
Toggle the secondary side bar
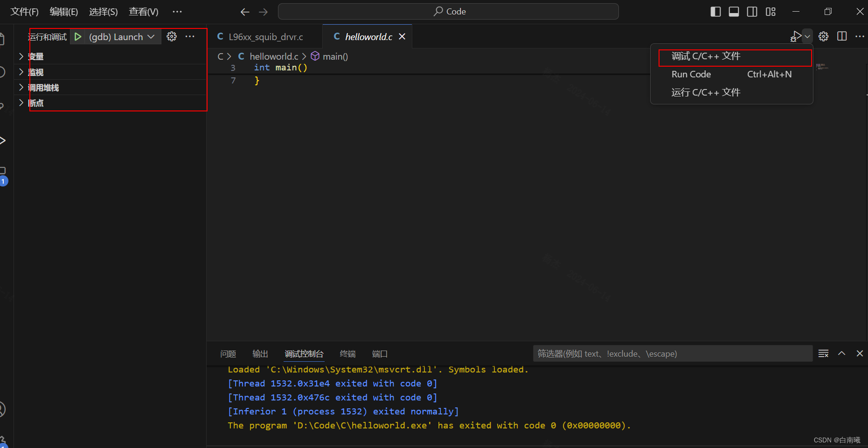(752, 11)
